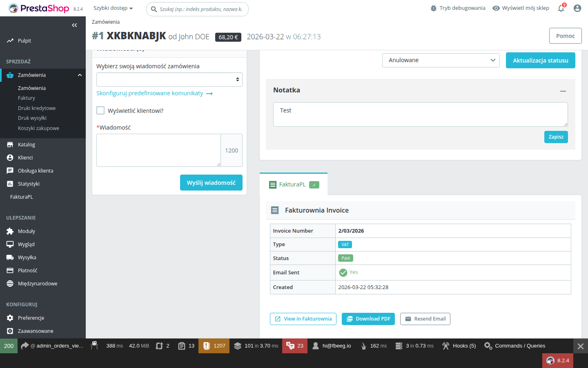Click the Download PDF button
Viewport: 588px width, 368px height.
click(x=368, y=319)
